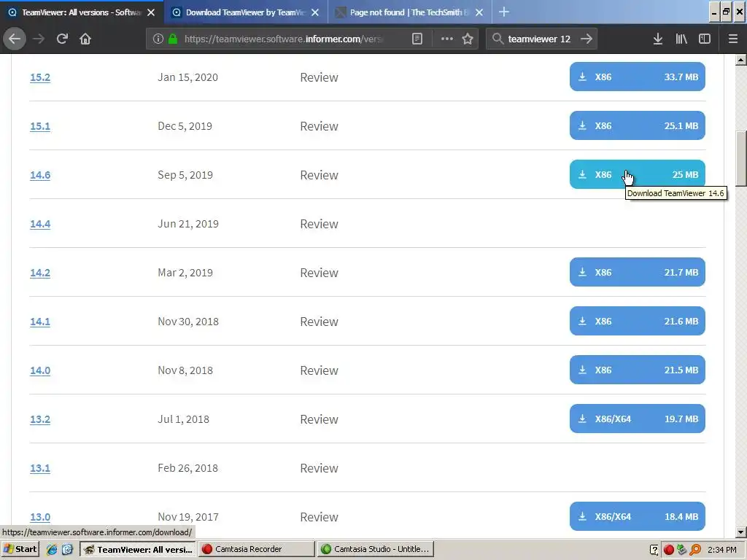Open version 13.1 link

click(x=40, y=468)
